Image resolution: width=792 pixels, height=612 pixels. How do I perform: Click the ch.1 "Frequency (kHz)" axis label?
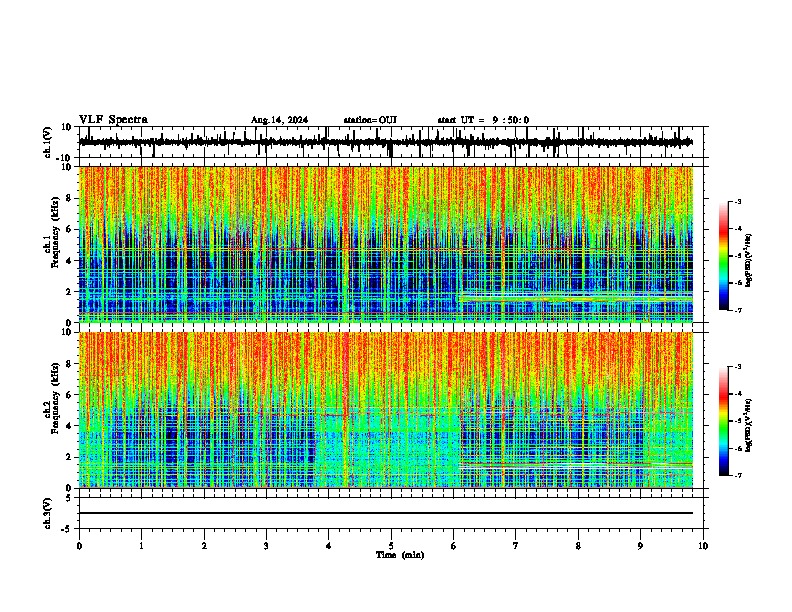click(x=55, y=232)
